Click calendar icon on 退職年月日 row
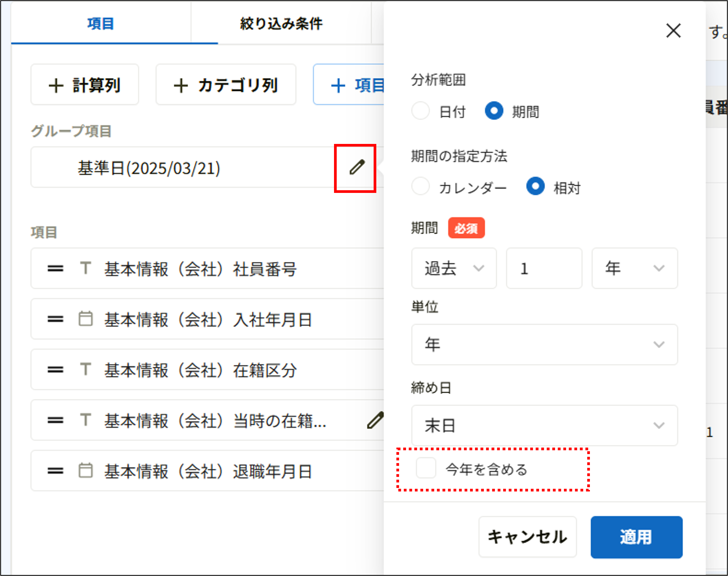The image size is (728, 576). point(85,471)
